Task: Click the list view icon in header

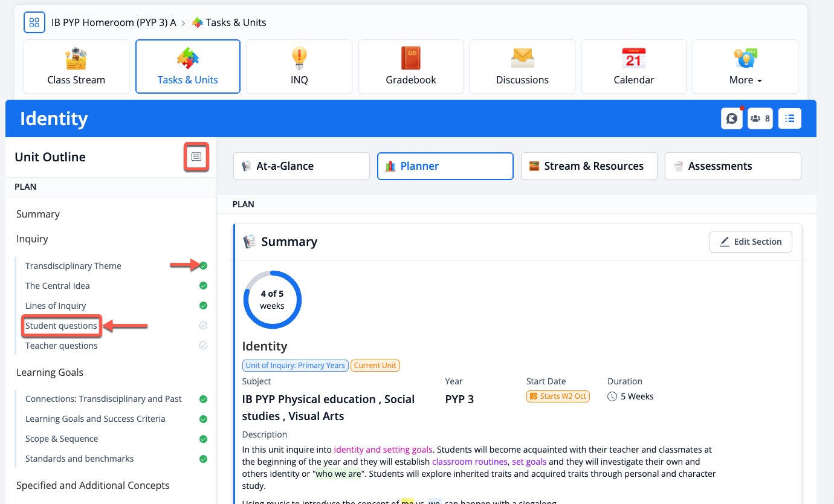Action: [789, 118]
